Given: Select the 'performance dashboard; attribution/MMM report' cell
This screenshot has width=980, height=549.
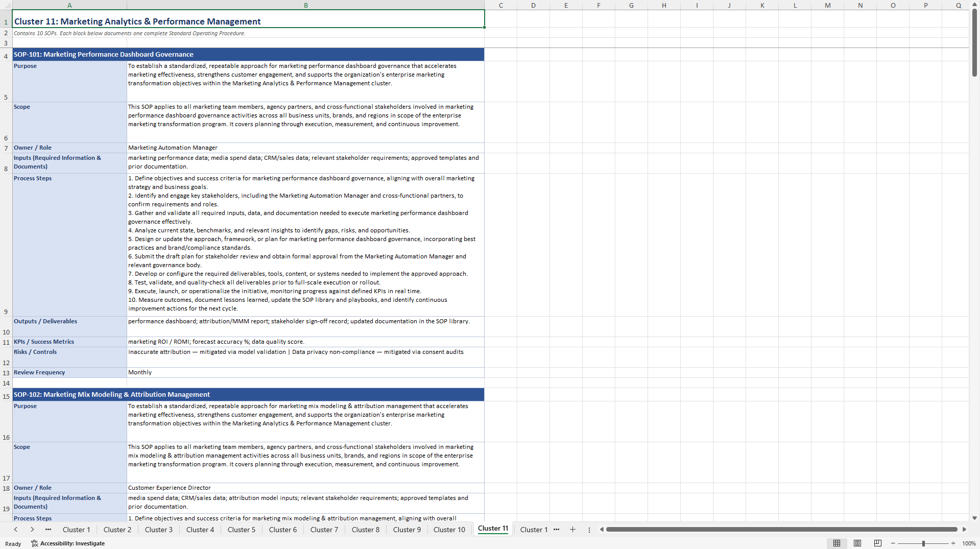Looking at the screenshot, I should tap(305, 326).
